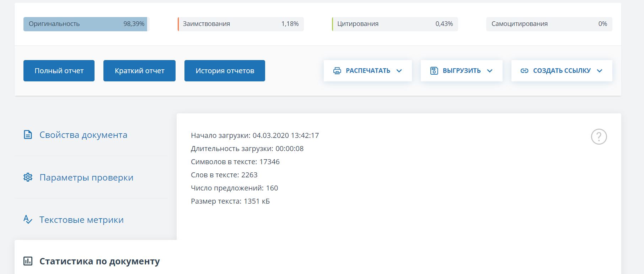Click the printer icon on РАСПЕЧАТАТЬ
The image size is (644, 274).
337,71
